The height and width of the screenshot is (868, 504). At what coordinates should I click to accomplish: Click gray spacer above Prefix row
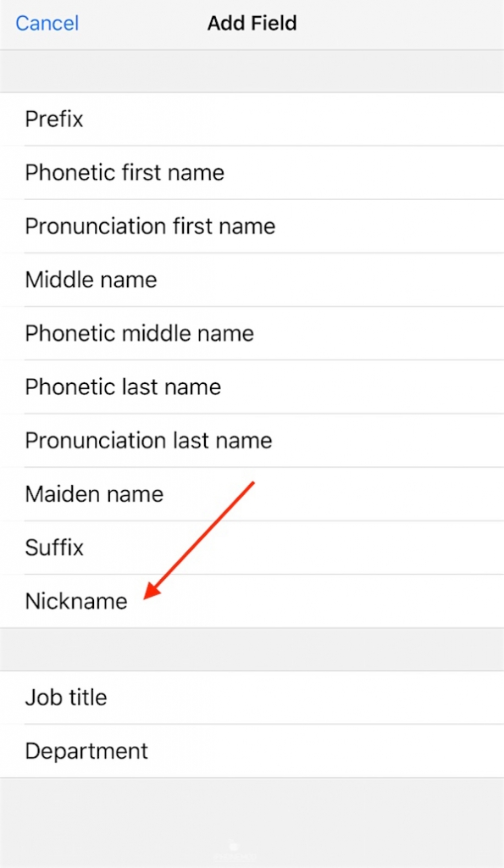tap(252, 71)
